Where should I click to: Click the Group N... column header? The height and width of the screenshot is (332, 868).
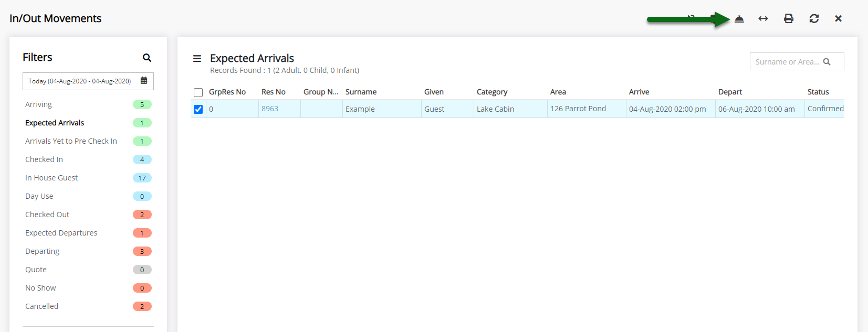(x=321, y=92)
